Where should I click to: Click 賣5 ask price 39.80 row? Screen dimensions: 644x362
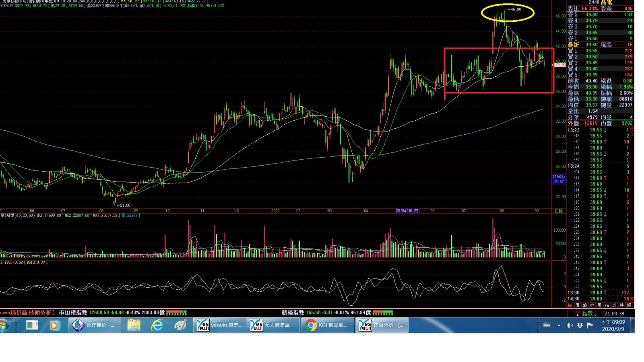click(600, 14)
